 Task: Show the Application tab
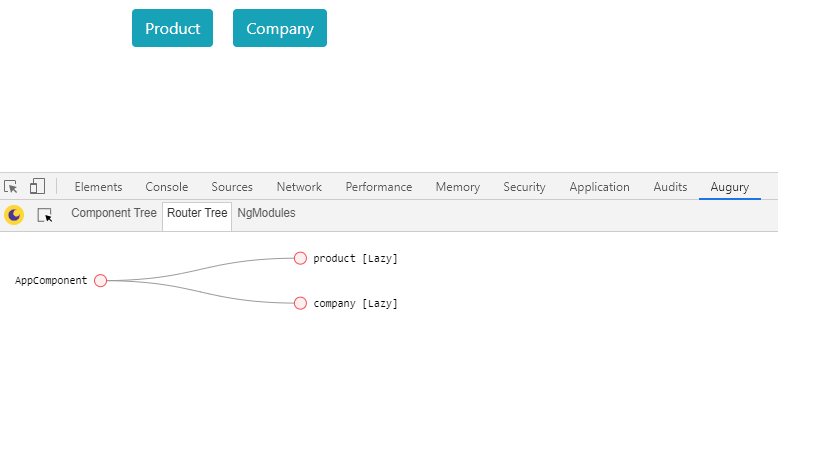coord(599,187)
